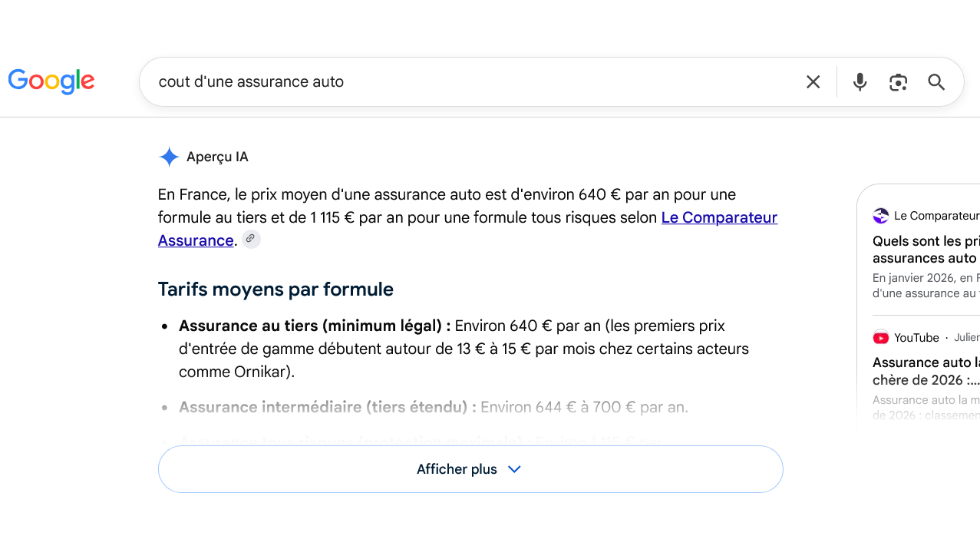Click the Tarifs moyens par formule heading
Viewport: 980px width, 536px height.
coord(276,290)
